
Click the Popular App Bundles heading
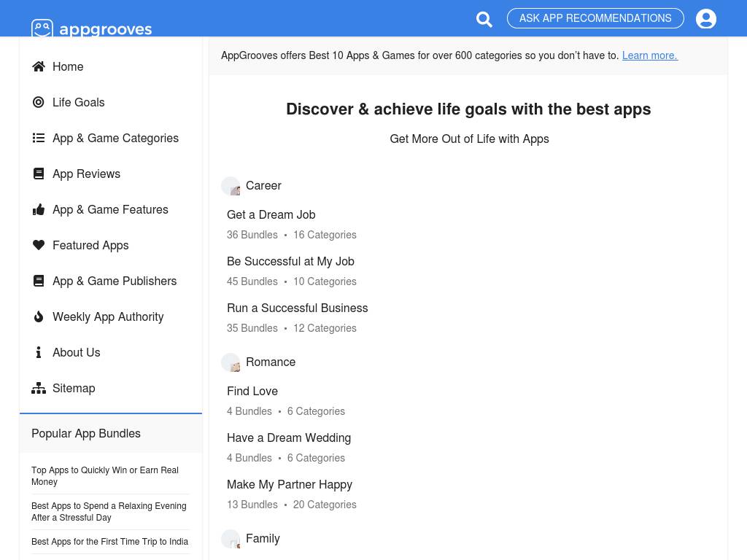click(86, 433)
